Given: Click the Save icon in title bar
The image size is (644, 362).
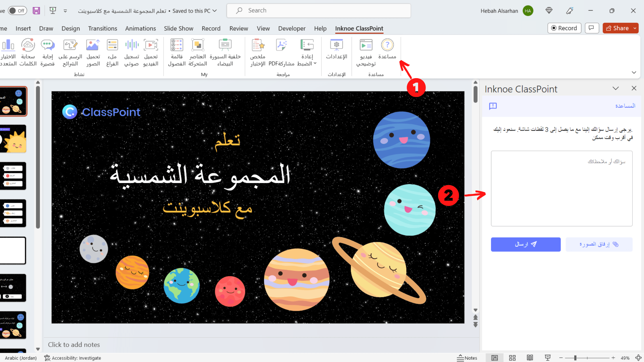Looking at the screenshot, I should tap(36, 11).
